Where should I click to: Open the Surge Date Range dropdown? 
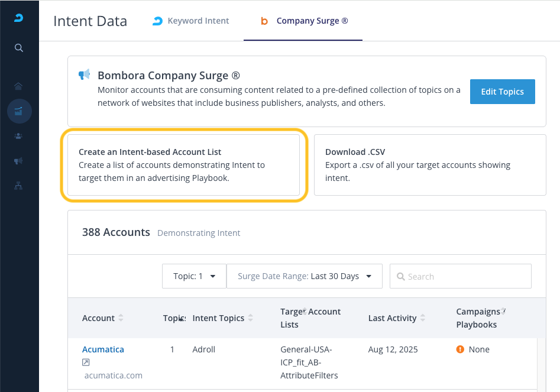point(304,276)
